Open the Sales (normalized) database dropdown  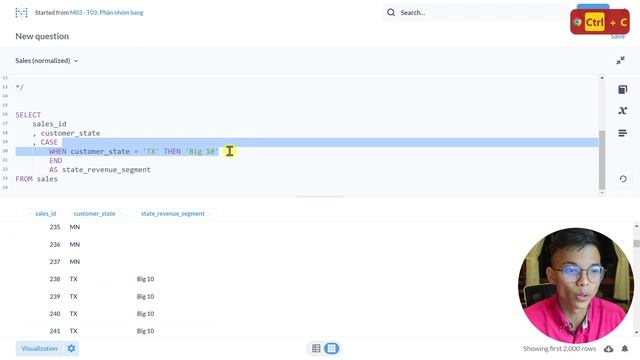coord(47,60)
